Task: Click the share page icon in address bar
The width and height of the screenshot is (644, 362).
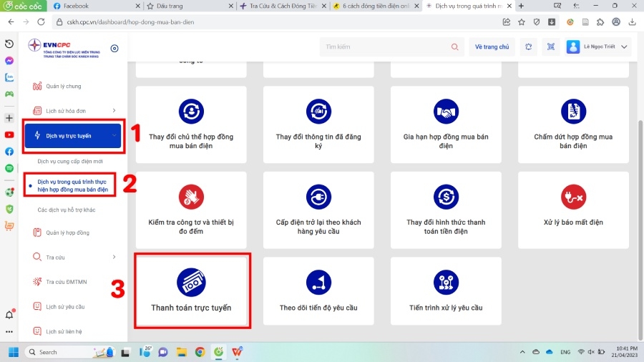Action: [507, 22]
